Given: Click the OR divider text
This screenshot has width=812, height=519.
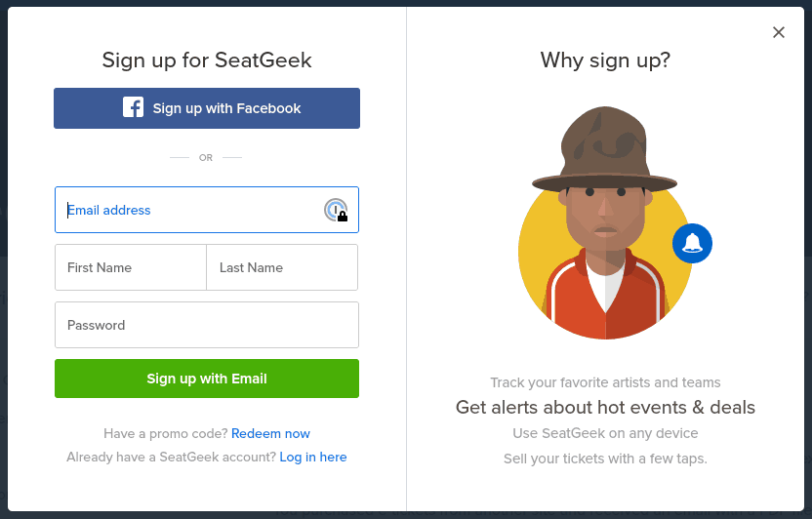Looking at the screenshot, I should [x=206, y=157].
